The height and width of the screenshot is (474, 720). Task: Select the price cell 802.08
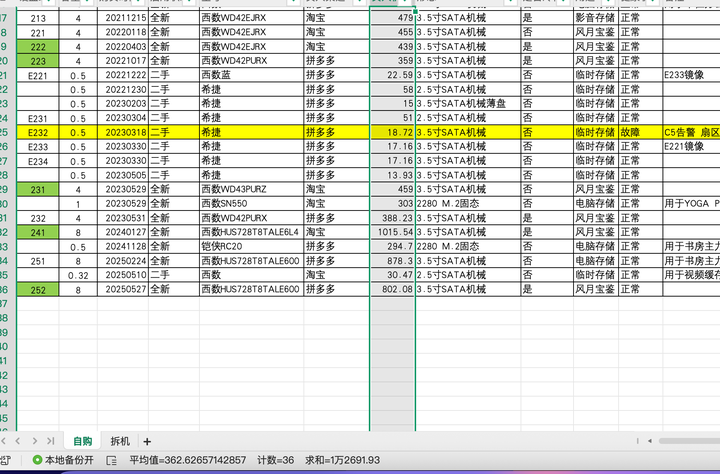pos(393,289)
